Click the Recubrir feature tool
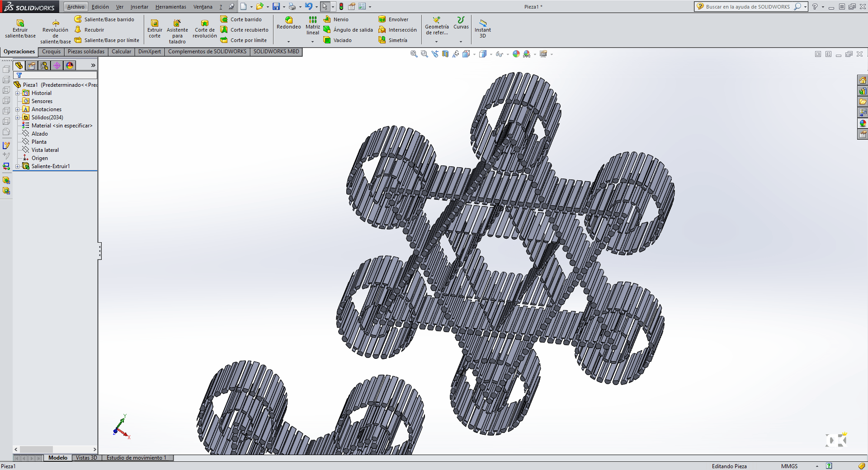This screenshot has height=470, width=868. pyautogui.click(x=90, y=30)
